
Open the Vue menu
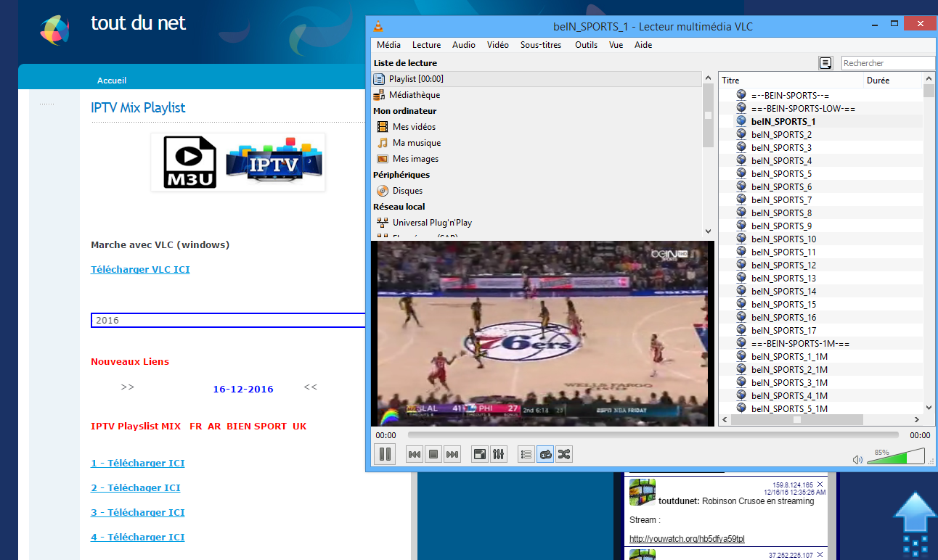pos(616,45)
